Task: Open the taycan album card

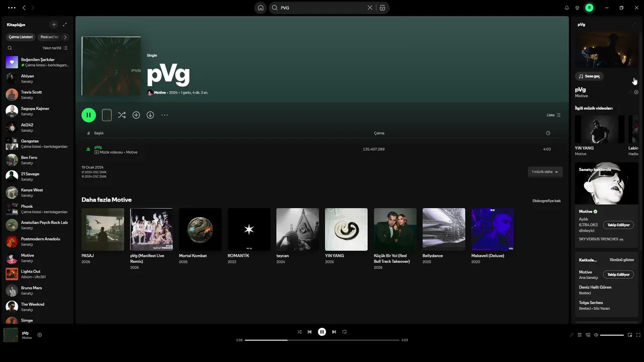Action: tap(298, 237)
